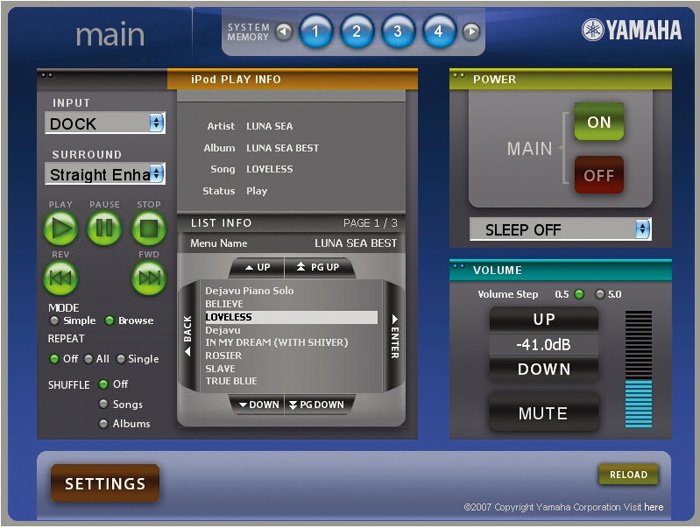Viewport: 700px width, 528px height.
Task: Select system memory preset 4
Action: tap(438, 32)
